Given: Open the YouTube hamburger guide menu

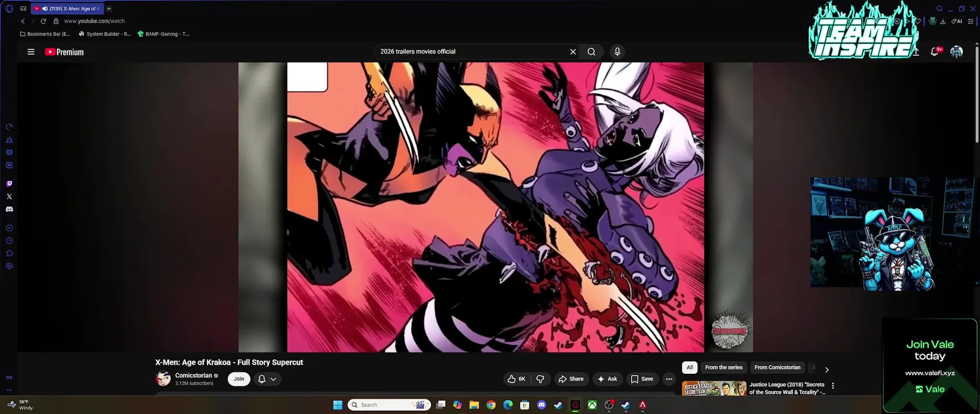Looking at the screenshot, I should tap(31, 52).
